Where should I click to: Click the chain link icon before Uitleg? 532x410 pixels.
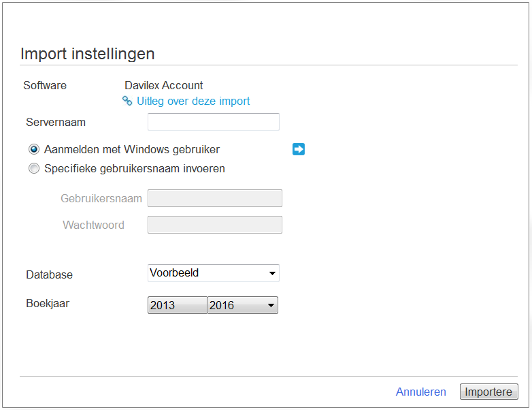point(127,101)
